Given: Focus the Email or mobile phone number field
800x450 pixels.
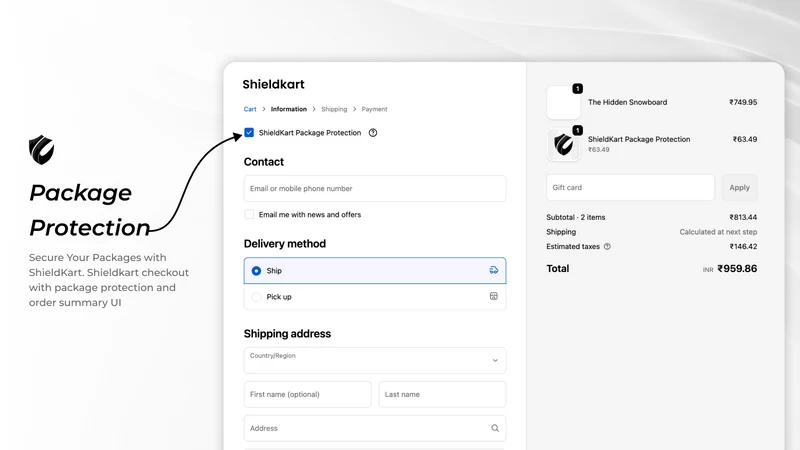Looking at the screenshot, I should coord(375,188).
